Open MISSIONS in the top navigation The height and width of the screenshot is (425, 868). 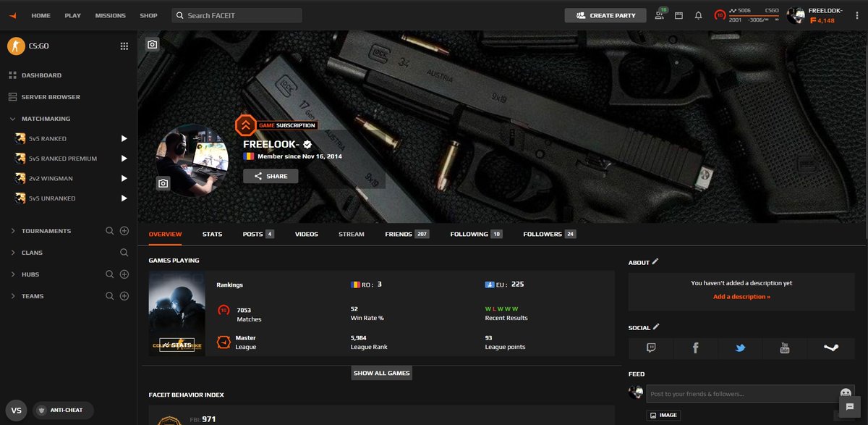coord(111,15)
